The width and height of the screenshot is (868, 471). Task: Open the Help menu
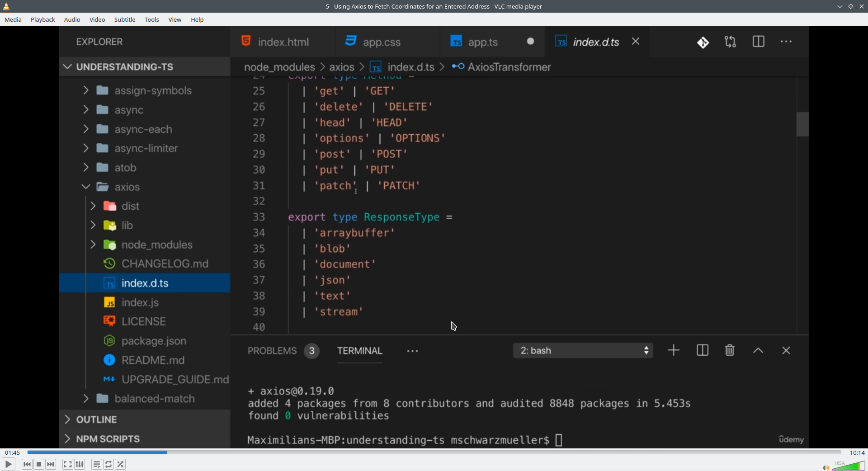[197, 19]
